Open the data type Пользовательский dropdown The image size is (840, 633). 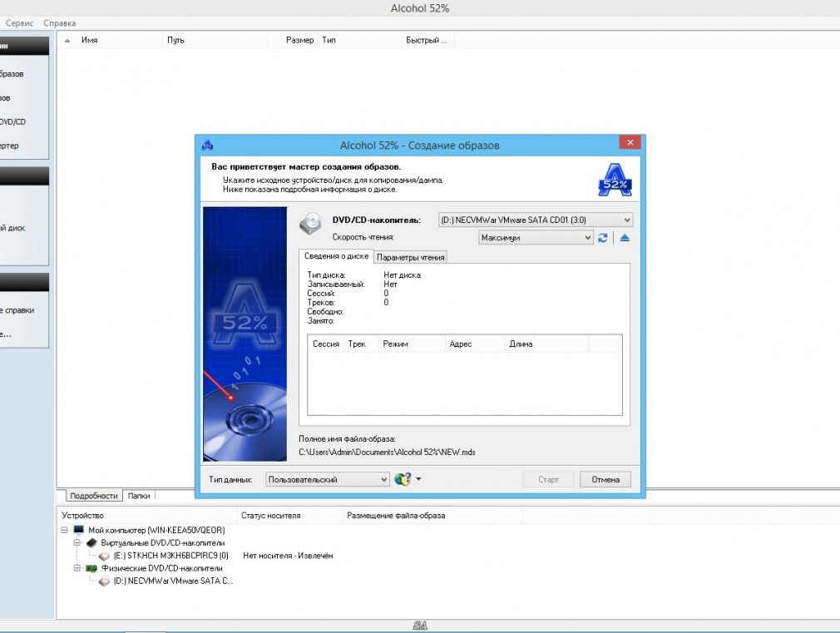pos(328,479)
